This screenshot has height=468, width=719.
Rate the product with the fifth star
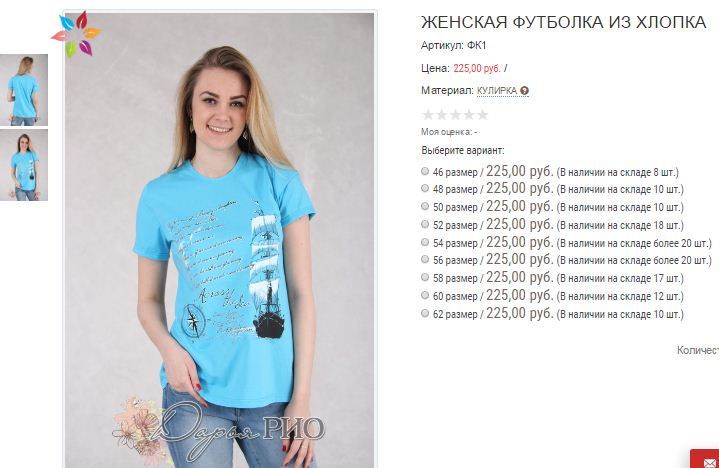pos(482,115)
